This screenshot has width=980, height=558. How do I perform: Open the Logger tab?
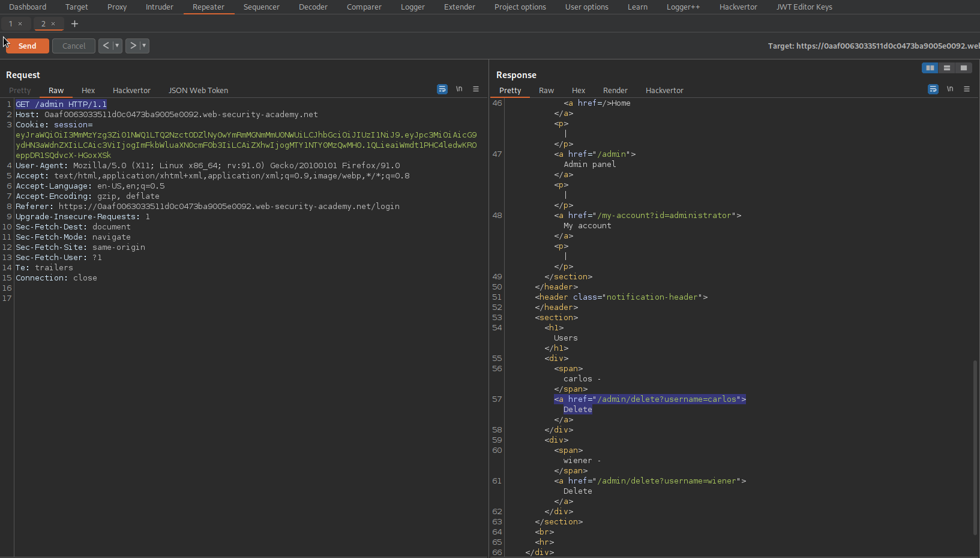click(413, 7)
